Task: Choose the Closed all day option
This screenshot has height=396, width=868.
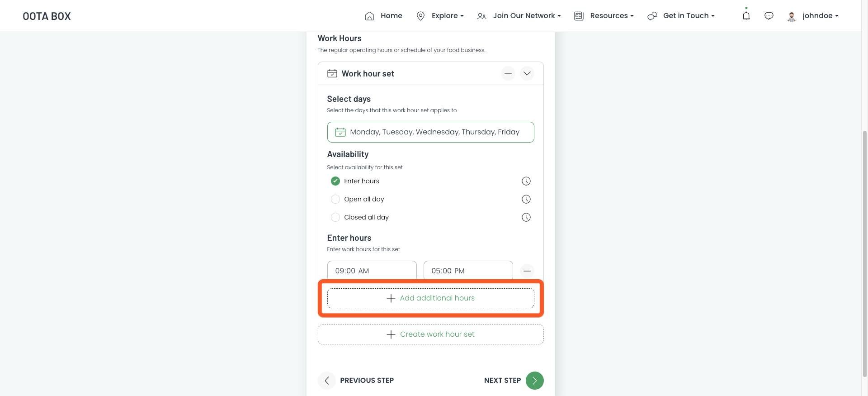Action: coord(335,217)
